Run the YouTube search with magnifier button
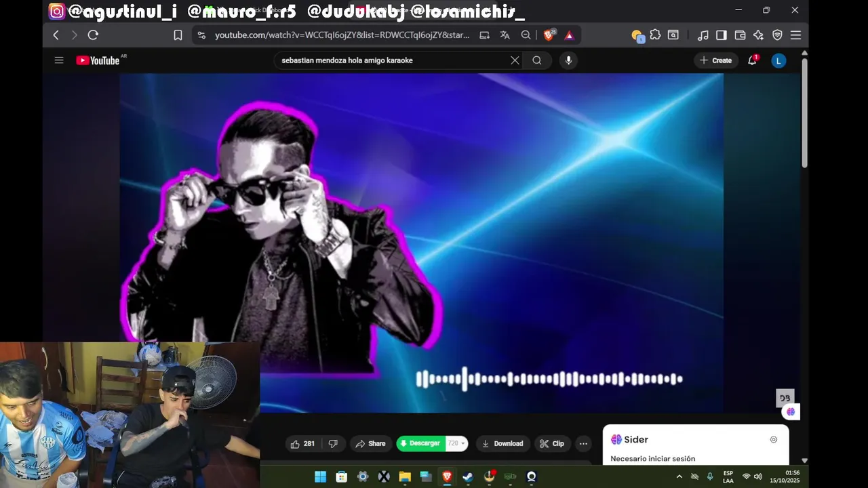Viewport: 868px width, 488px height. pyautogui.click(x=536, y=60)
